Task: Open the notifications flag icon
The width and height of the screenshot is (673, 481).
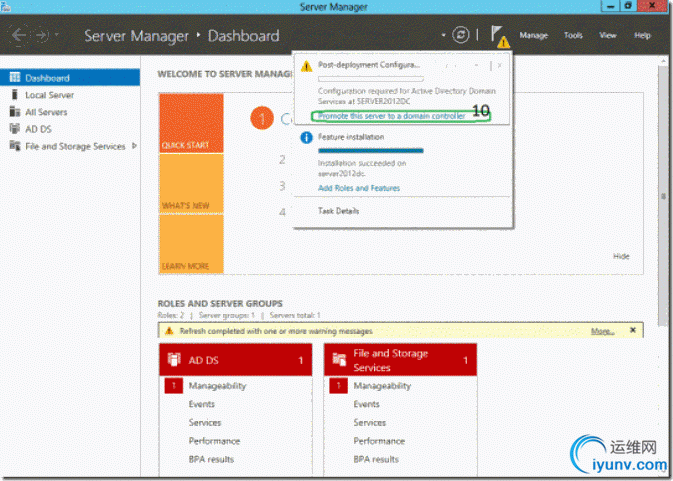Action: (499, 36)
